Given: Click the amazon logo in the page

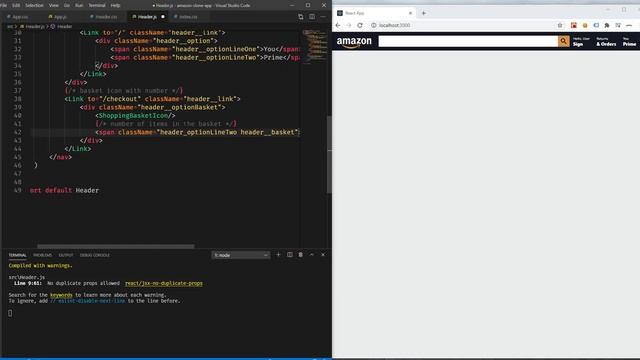Looking at the screenshot, I should click(354, 42).
